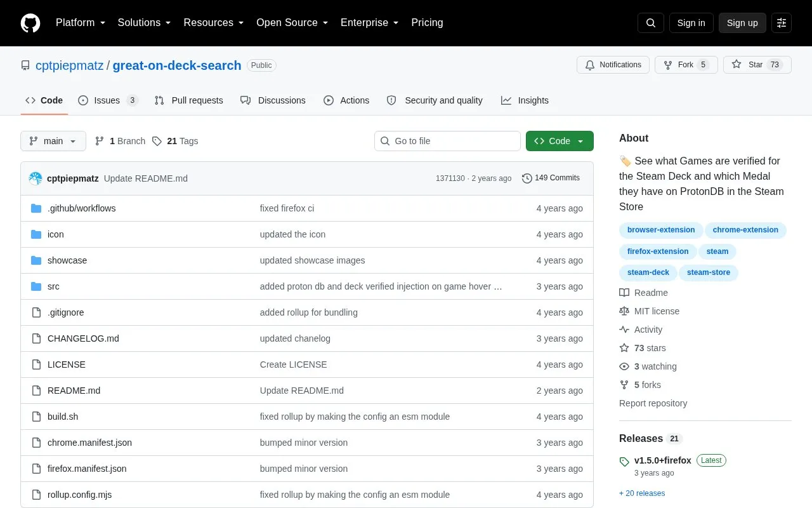The height and width of the screenshot is (508, 812).
Task: Click the book icon beside Readme
Action: (624, 293)
